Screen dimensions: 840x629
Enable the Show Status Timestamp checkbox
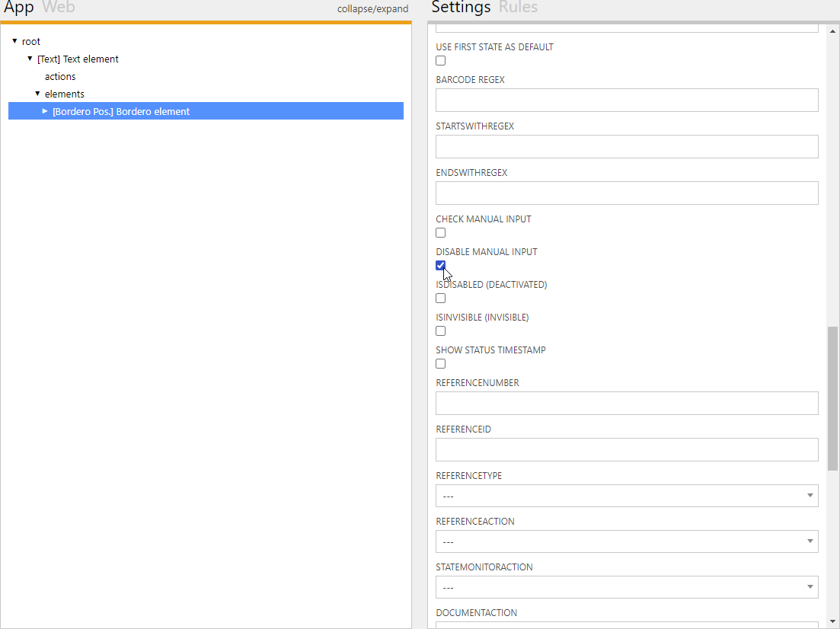(441, 364)
